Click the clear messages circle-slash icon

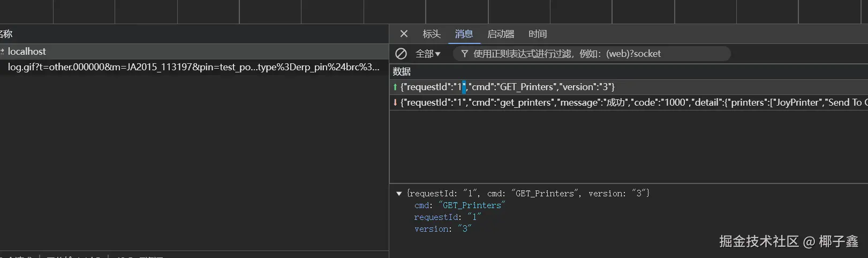(x=401, y=54)
